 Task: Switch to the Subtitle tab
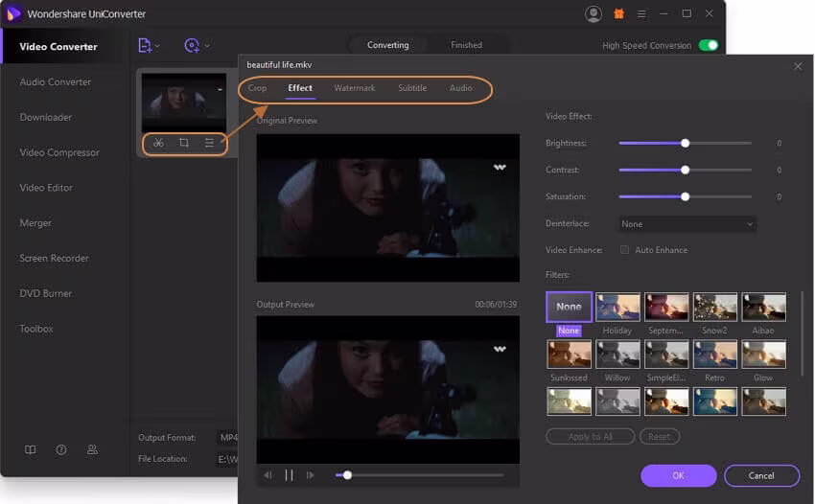click(x=412, y=88)
